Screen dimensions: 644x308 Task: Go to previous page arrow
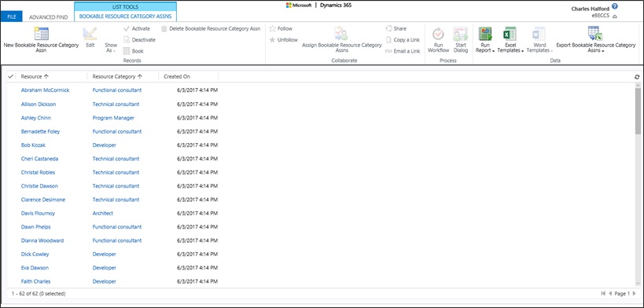point(610,294)
